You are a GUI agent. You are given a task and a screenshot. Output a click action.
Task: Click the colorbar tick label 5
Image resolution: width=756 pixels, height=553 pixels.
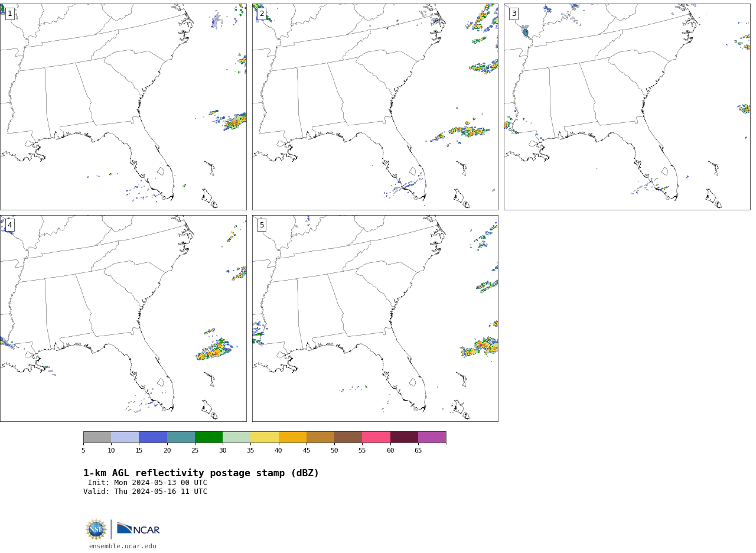coord(83,451)
